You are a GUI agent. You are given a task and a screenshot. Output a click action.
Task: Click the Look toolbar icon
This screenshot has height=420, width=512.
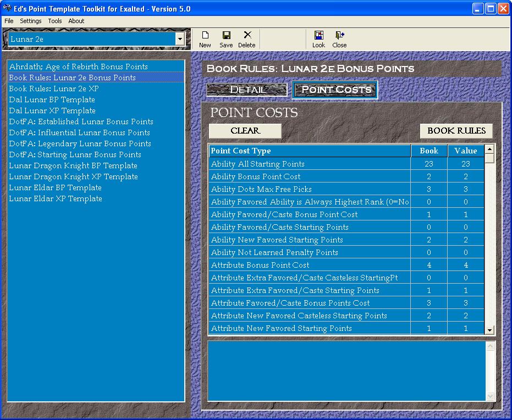point(318,36)
